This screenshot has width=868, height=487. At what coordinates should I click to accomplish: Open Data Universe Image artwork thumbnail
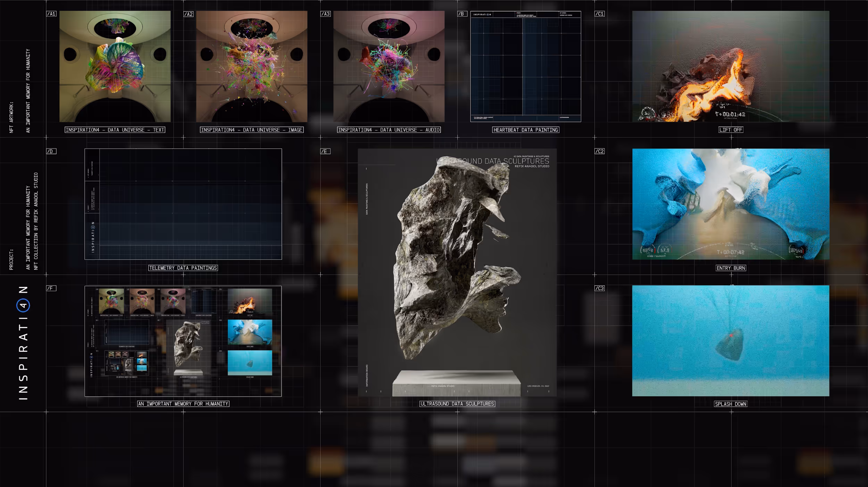tap(252, 66)
